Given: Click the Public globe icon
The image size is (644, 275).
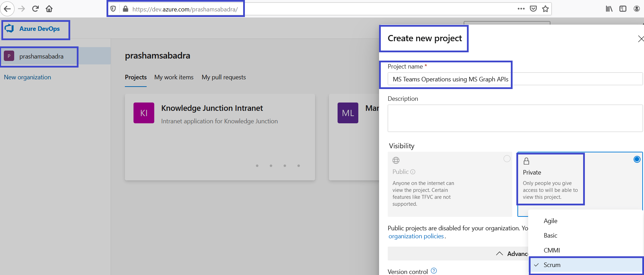Looking at the screenshot, I should click(x=396, y=160).
